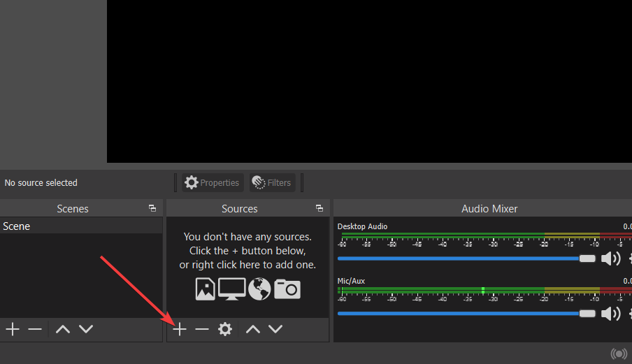Select the 'Scene' item in Scenes list
Image resolution: width=632 pixels, height=364 pixels.
[17, 226]
